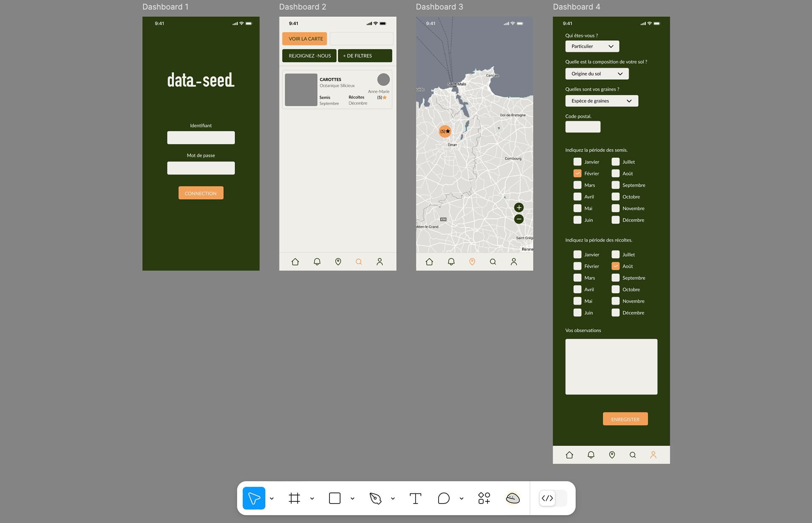The width and height of the screenshot is (812, 523).
Task: Click map zoom-in plus button
Action: pos(519,207)
